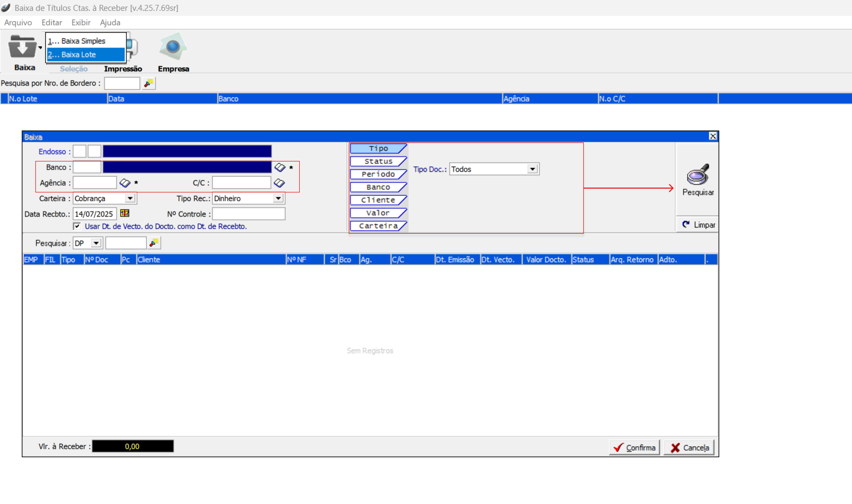Open C/C lookup book icon
The width and height of the screenshot is (852, 504).
click(279, 183)
